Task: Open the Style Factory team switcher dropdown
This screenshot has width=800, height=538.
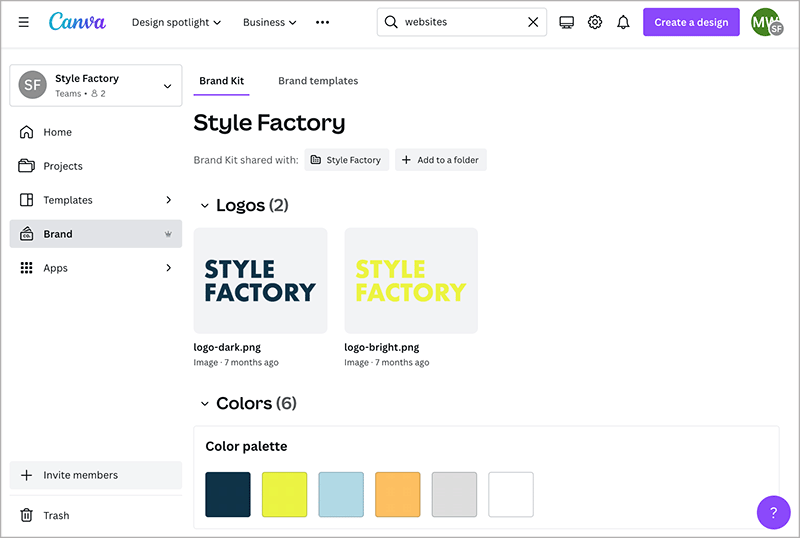Action: tap(96, 85)
